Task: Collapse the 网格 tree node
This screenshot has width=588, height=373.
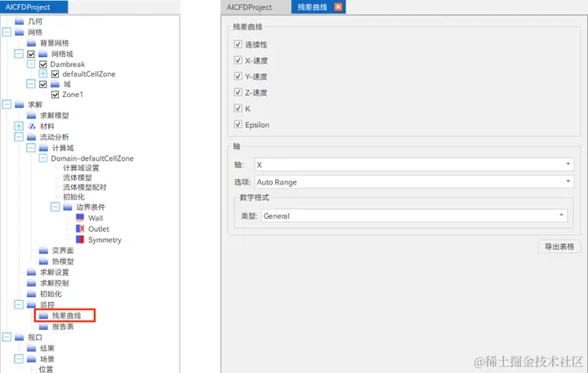Action: (x=7, y=32)
